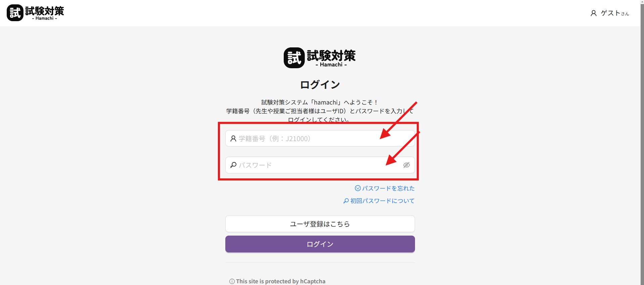
Task: Click the guest user profile icon
Action: [x=594, y=13]
